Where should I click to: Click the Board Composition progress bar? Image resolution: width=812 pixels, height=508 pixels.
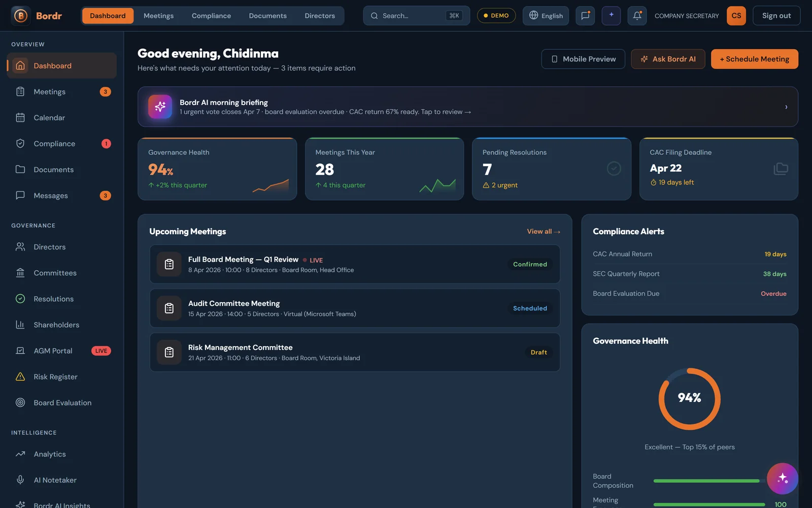709,481
